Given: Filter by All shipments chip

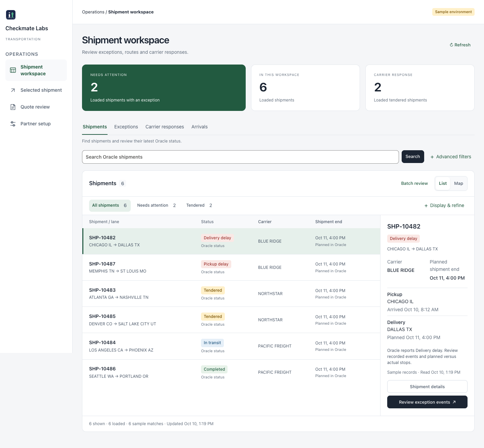Looking at the screenshot, I should click(x=110, y=205).
